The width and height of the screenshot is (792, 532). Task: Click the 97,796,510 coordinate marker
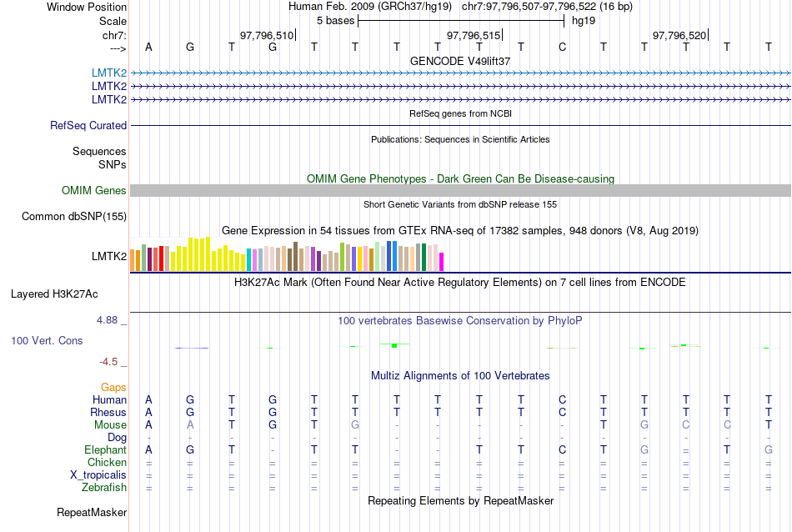[267, 35]
